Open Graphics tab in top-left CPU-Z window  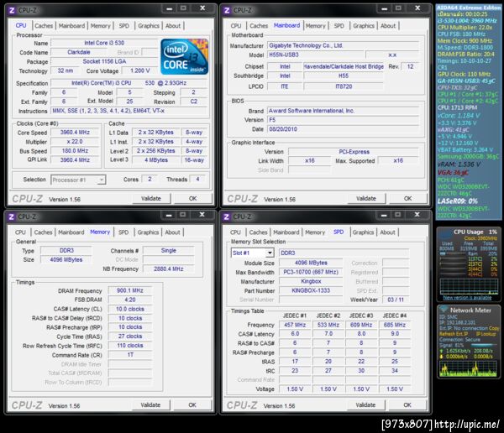pos(149,26)
